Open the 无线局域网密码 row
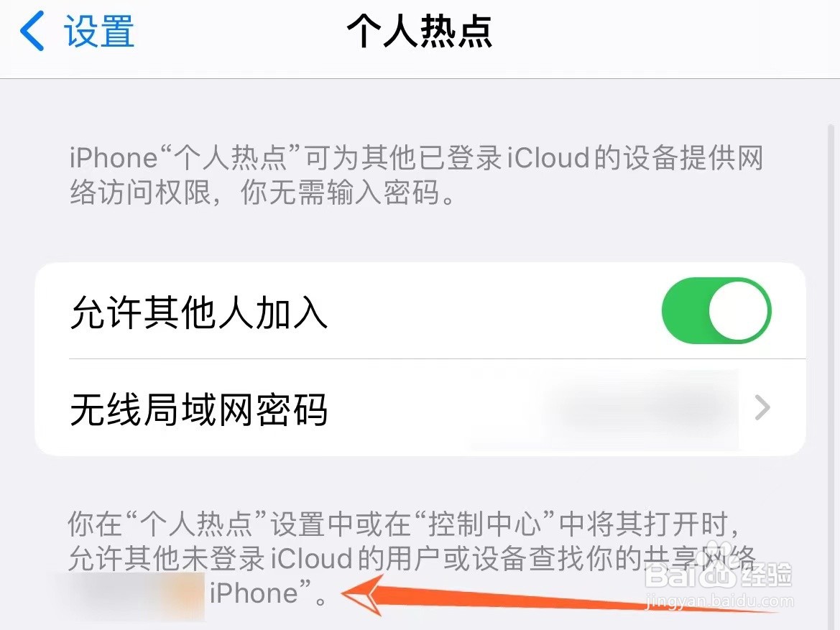 [420, 408]
